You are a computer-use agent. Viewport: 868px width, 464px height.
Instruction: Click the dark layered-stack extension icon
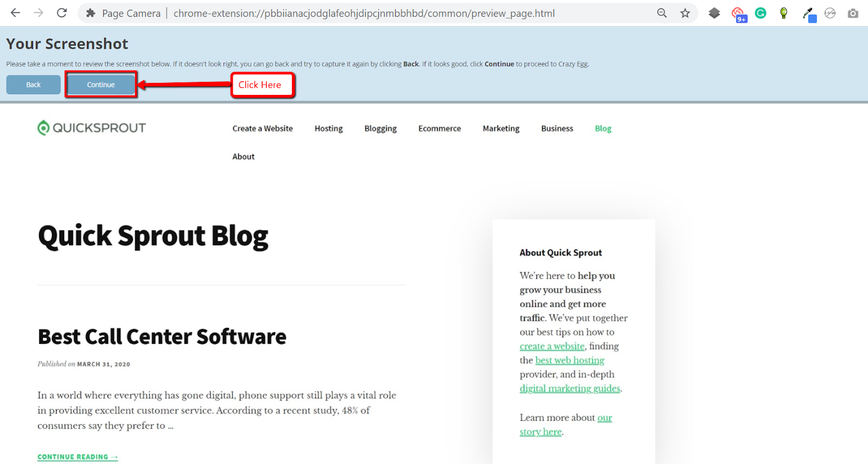coord(714,13)
